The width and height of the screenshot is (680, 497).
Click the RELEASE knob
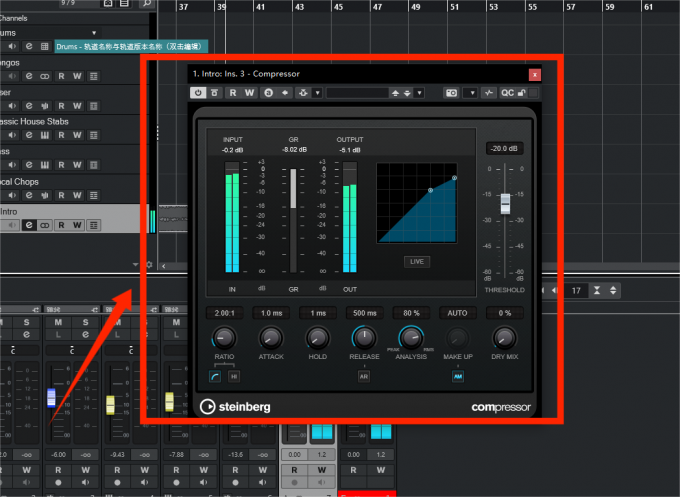(x=364, y=338)
